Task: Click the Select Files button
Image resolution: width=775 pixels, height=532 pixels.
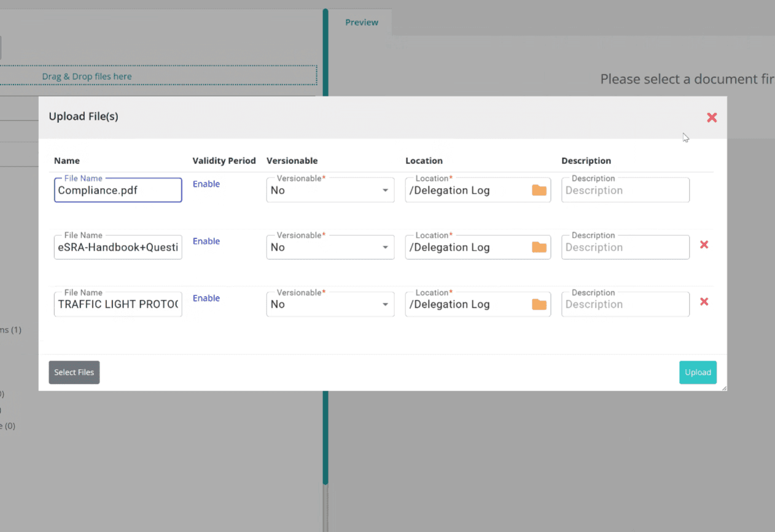Action: pyautogui.click(x=74, y=372)
